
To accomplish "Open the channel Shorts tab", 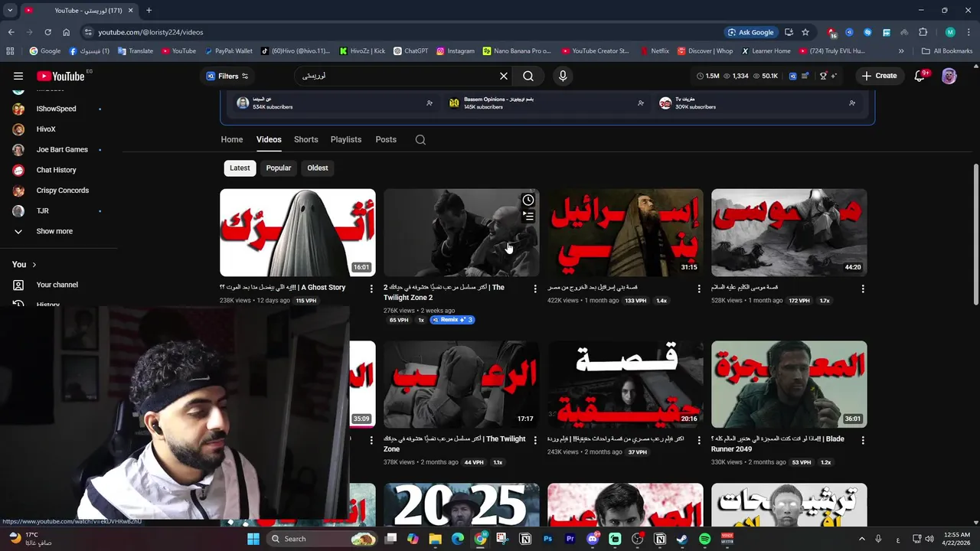I will click(x=305, y=139).
